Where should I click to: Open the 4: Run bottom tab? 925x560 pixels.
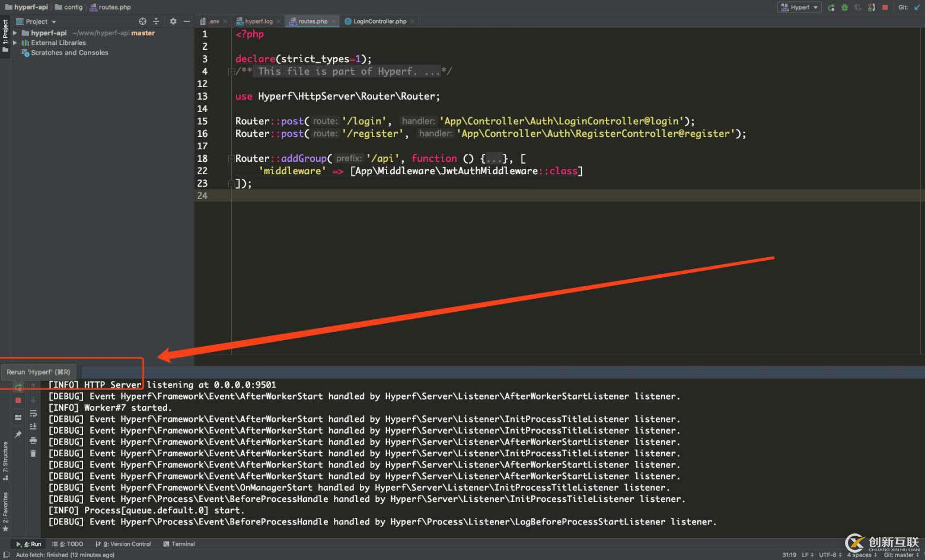pyautogui.click(x=28, y=544)
